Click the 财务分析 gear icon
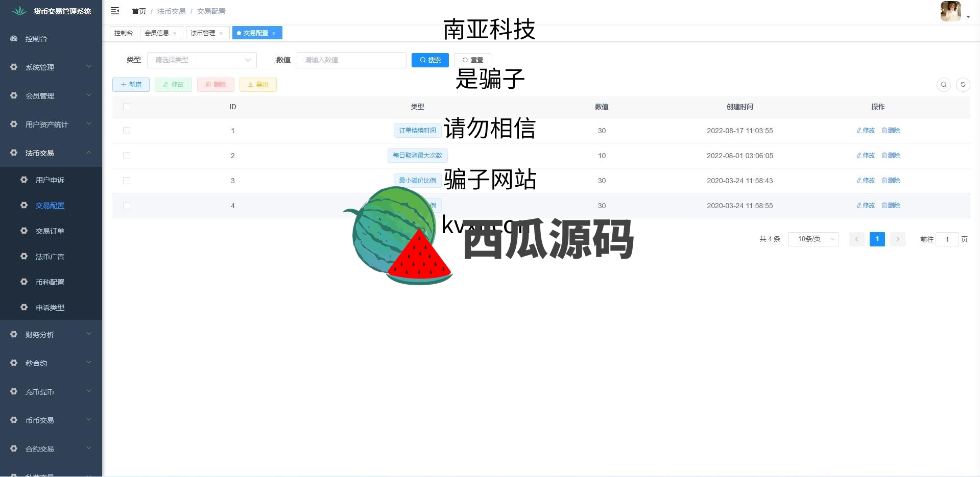Viewport: 980px width, 477px height. pyautogui.click(x=14, y=334)
